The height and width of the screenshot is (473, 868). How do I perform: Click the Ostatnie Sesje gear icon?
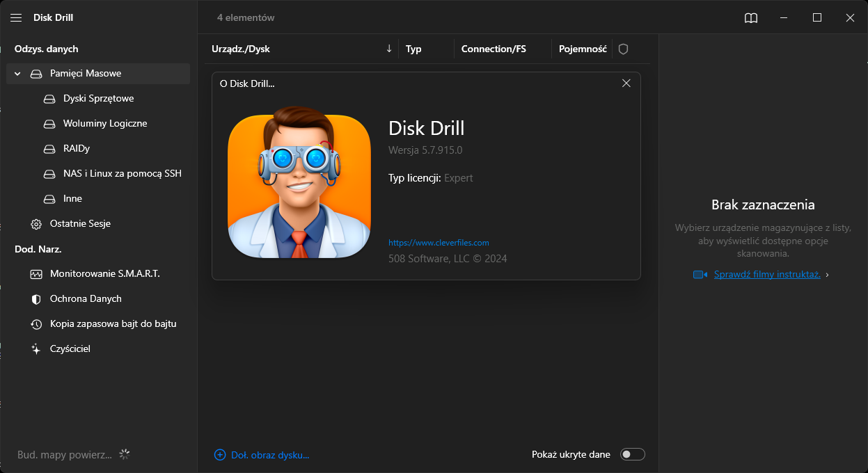click(36, 224)
